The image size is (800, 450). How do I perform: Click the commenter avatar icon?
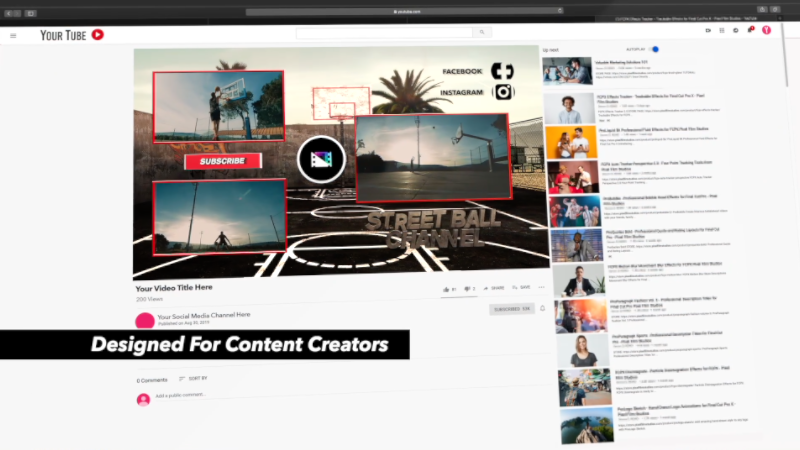(143, 399)
